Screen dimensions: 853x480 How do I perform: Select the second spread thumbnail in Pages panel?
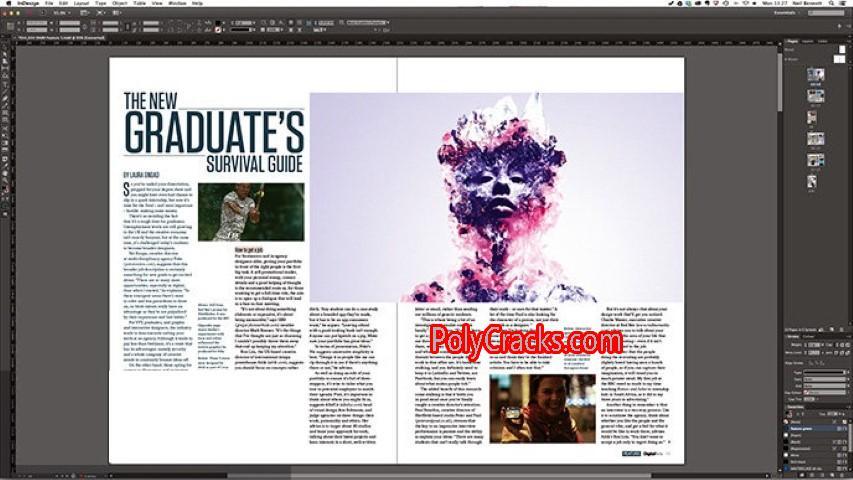point(815,96)
